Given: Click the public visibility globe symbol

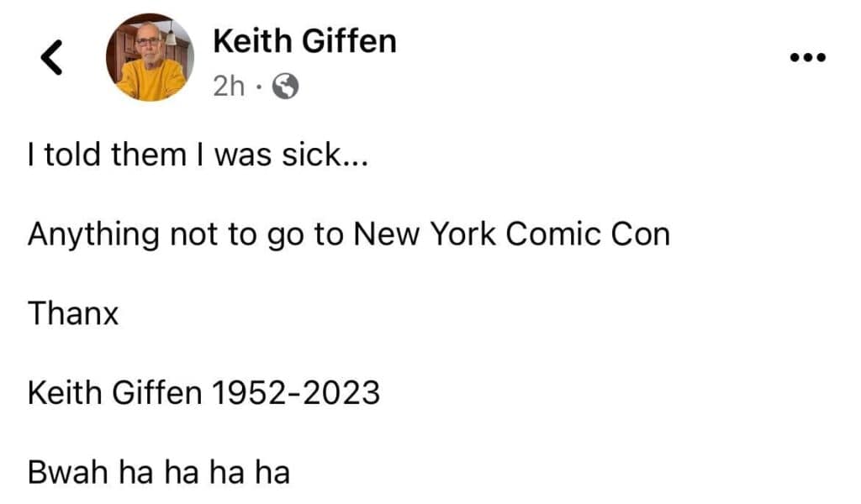Looking at the screenshot, I should 286,85.
